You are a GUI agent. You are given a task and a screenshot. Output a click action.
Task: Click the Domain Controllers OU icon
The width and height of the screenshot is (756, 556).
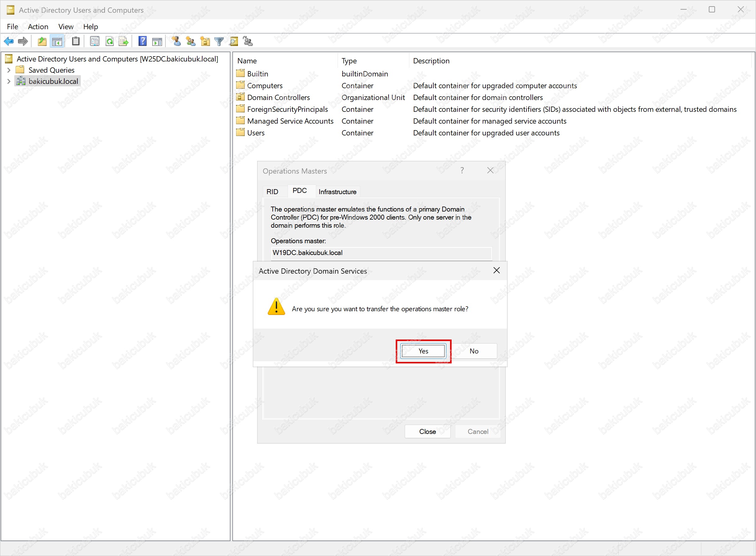(x=240, y=97)
